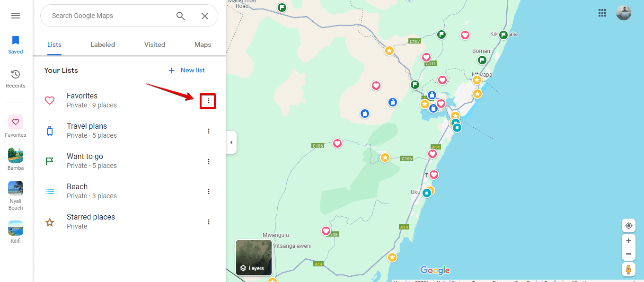
Task: Click the search magnifier icon
Action: tap(180, 16)
